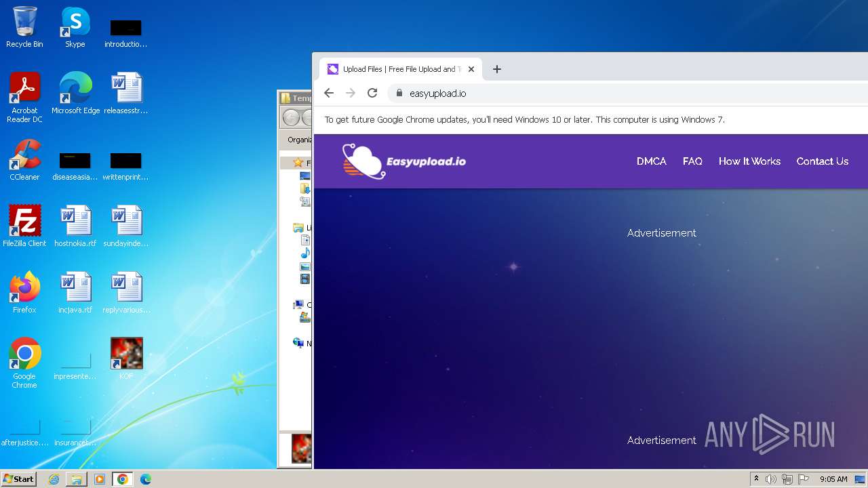Open the KOF desktop shortcut

[x=126, y=359]
